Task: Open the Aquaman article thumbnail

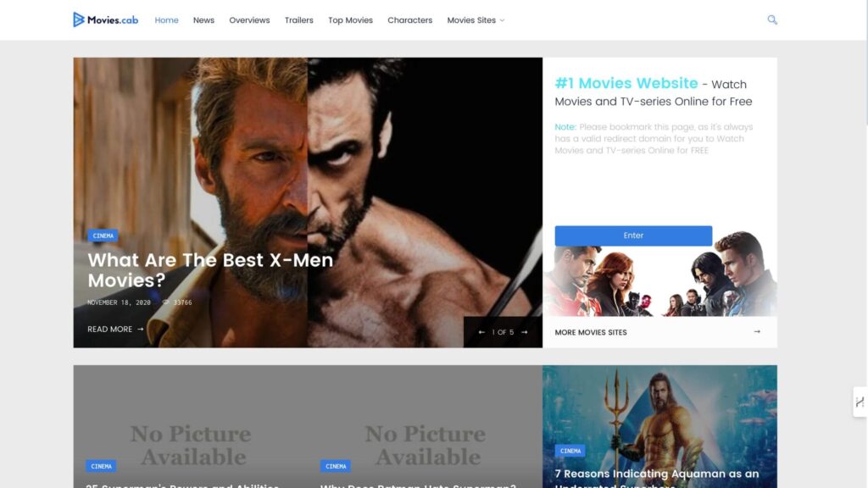Action: point(659,415)
